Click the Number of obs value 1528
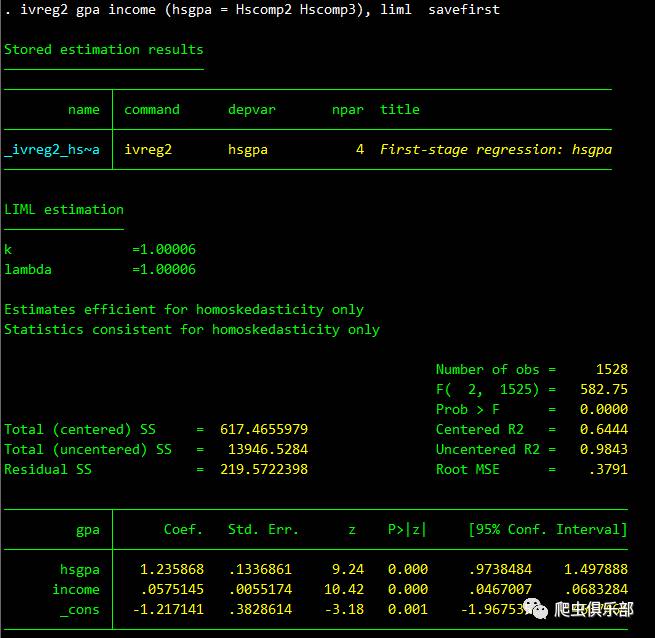The width and height of the screenshot is (655, 638). pos(612,369)
